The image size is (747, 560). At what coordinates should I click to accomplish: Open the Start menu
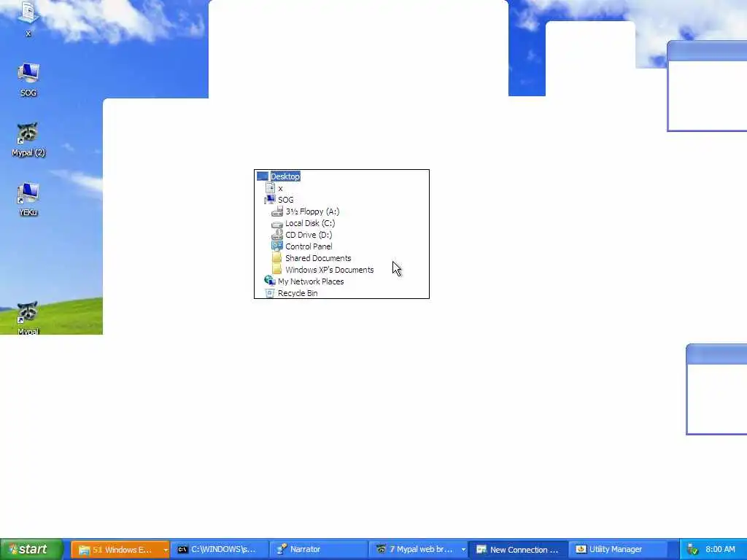point(31,549)
